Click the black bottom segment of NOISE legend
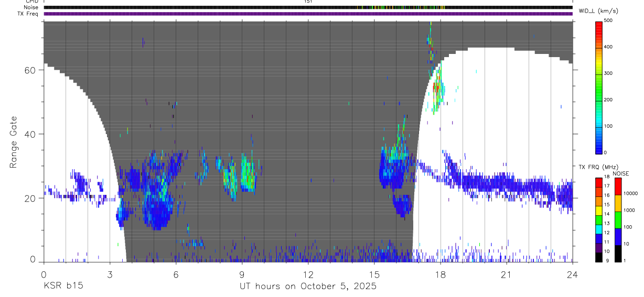 point(618,254)
